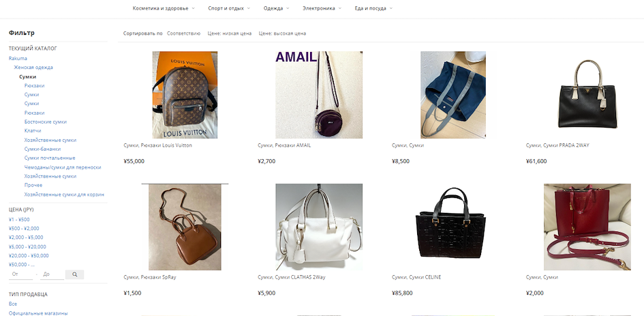Open the Одежда dropdown menu

[x=276, y=8]
